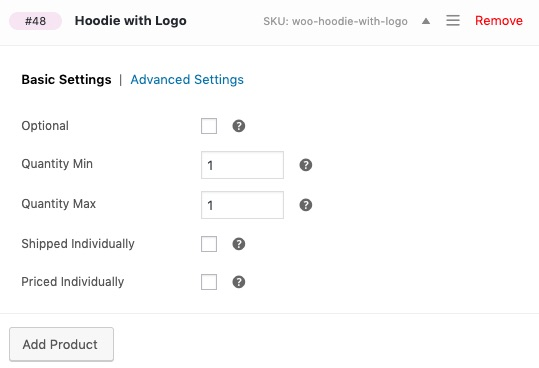Focus the Quantity Min input field
The width and height of the screenshot is (539, 368).
pyautogui.click(x=242, y=165)
